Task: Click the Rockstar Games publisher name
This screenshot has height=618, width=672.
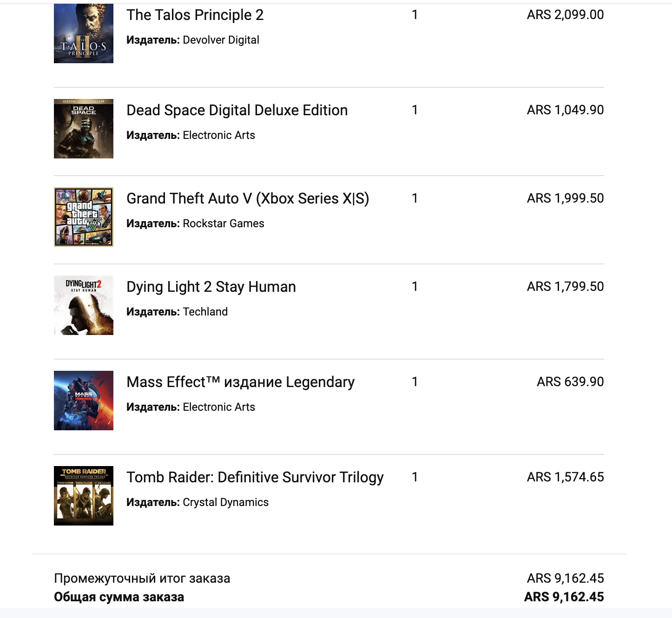Action: pyautogui.click(x=224, y=224)
